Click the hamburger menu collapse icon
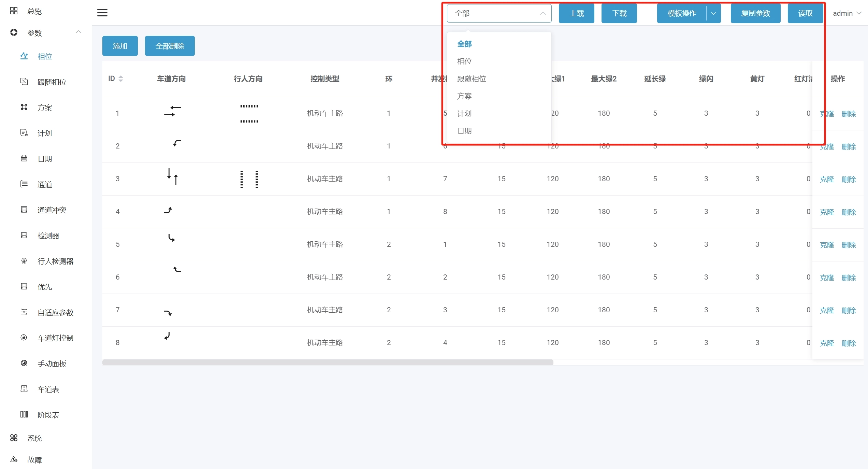The width and height of the screenshot is (868, 469). 102,13
